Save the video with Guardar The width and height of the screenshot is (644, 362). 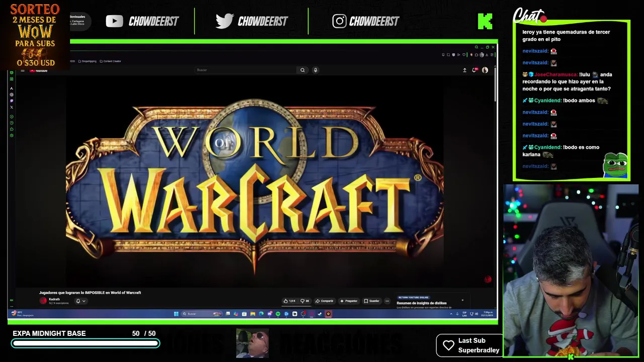(372, 301)
